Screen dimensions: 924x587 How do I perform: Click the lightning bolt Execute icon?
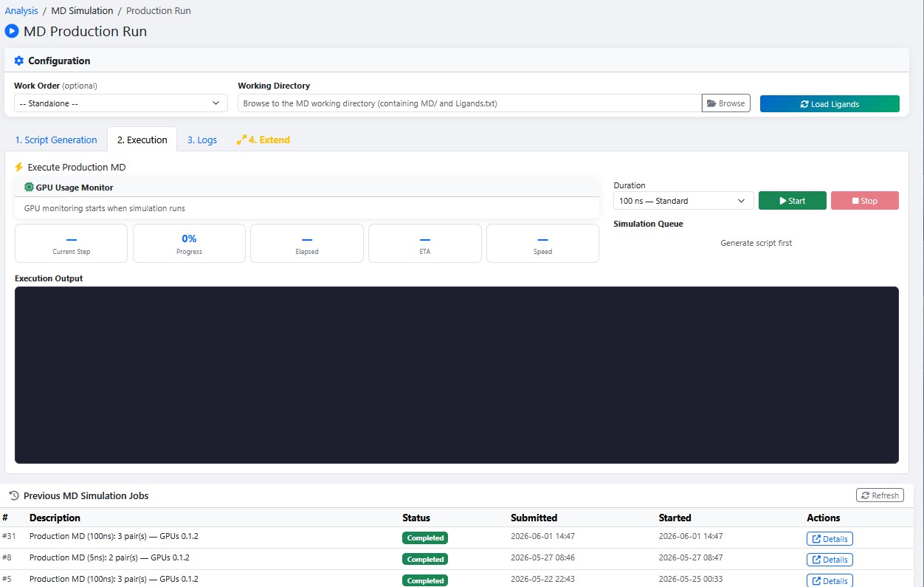19,167
